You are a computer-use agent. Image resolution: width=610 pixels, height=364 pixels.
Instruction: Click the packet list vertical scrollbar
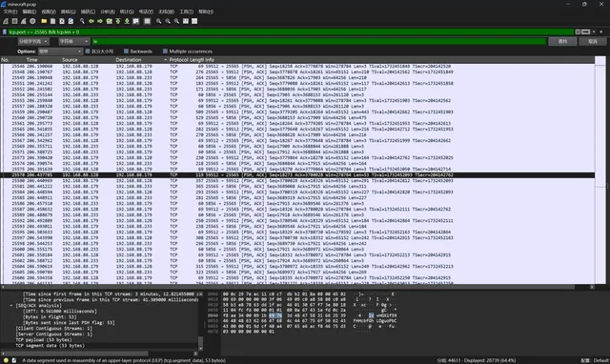600,170
